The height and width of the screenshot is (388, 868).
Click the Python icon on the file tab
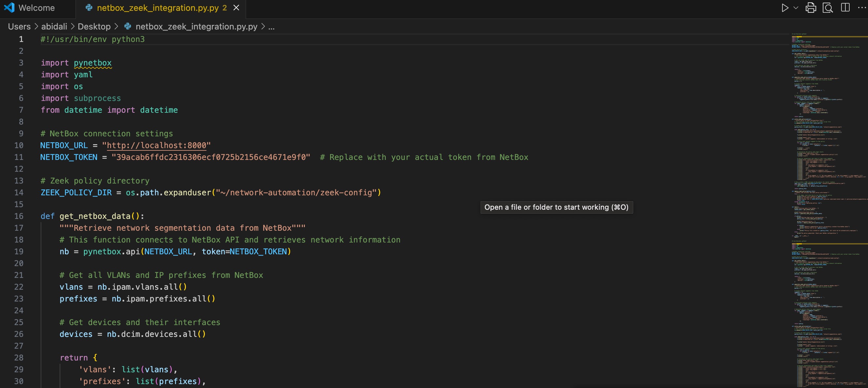(89, 8)
